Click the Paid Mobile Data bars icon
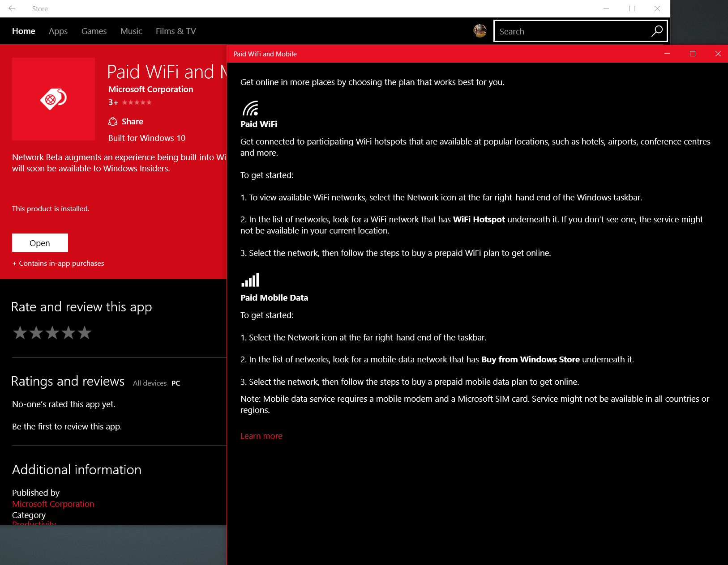This screenshot has width=728, height=565. (250, 280)
